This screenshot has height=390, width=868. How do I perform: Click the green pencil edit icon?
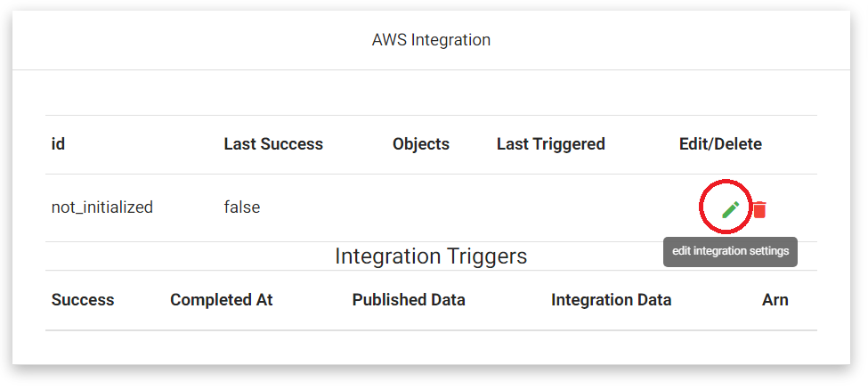730,209
